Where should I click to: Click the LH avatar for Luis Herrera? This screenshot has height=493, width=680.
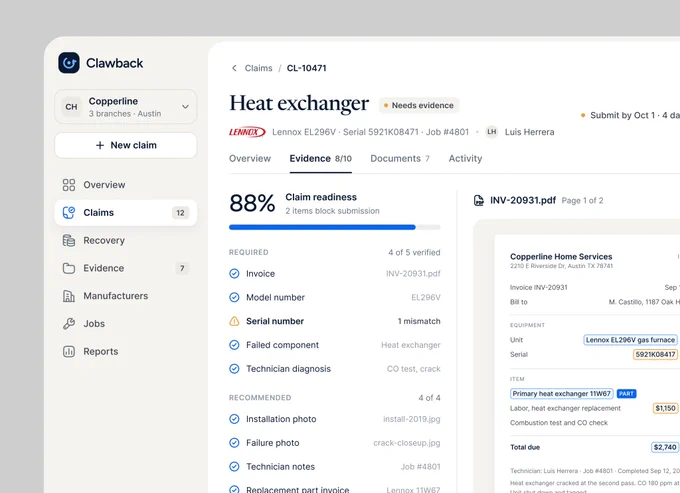[x=491, y=132]
